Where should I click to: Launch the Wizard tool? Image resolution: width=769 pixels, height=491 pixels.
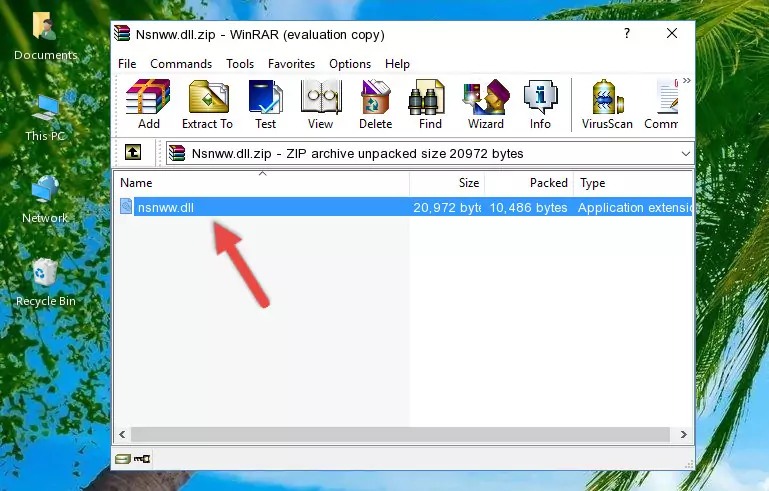tap(486, 104)
